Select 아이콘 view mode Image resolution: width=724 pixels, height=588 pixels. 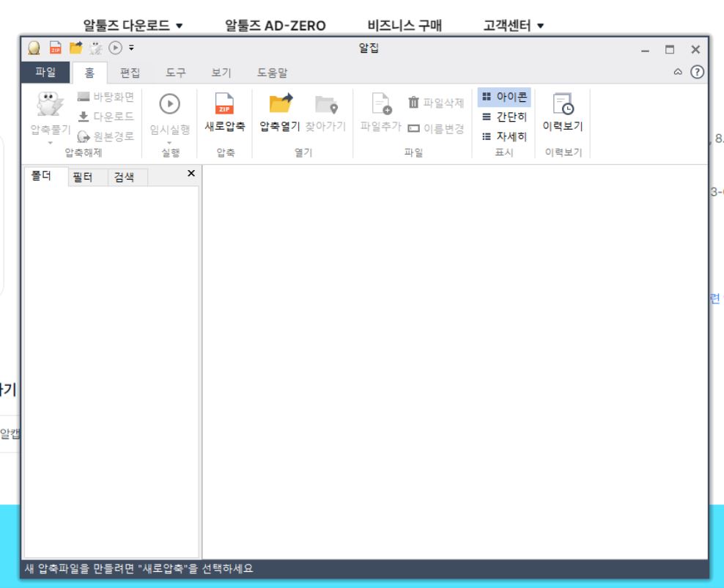(x=504, y=97)
